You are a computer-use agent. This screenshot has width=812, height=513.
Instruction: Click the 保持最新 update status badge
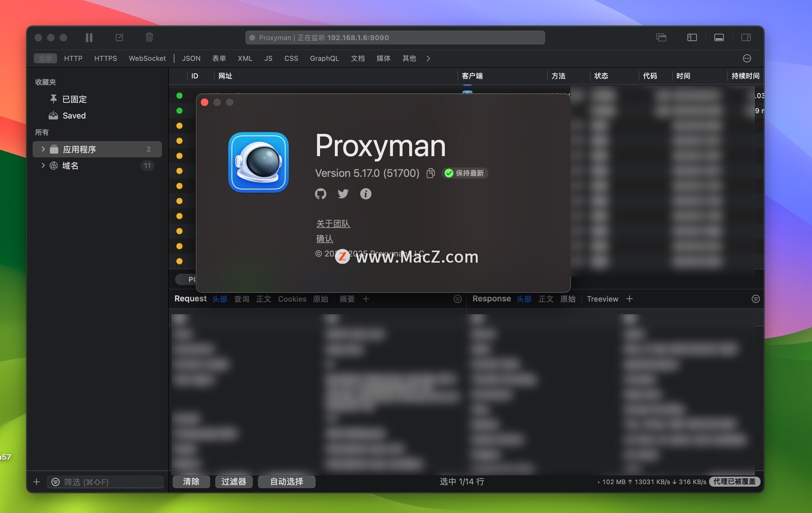pos(465,173)
